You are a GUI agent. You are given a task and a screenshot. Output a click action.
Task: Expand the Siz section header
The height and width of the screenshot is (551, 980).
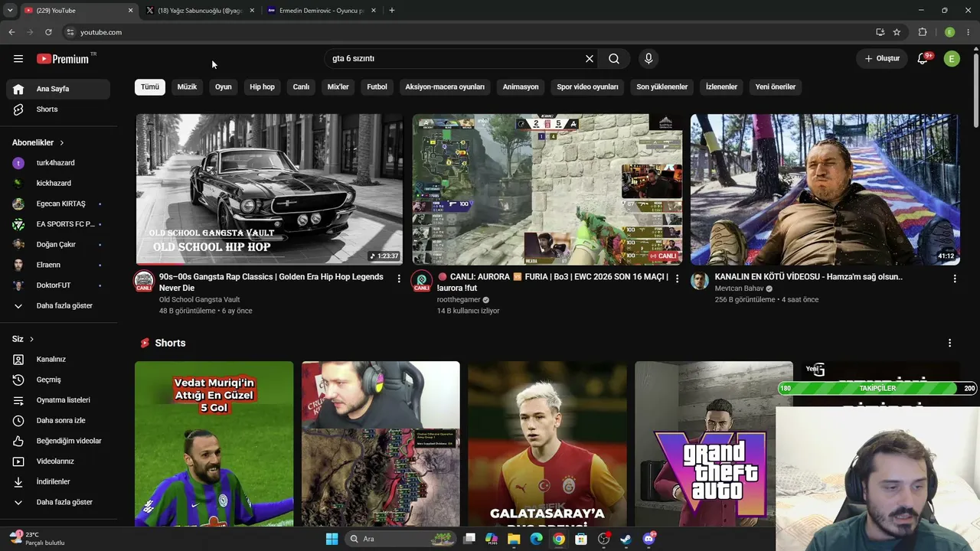point(23,339)
